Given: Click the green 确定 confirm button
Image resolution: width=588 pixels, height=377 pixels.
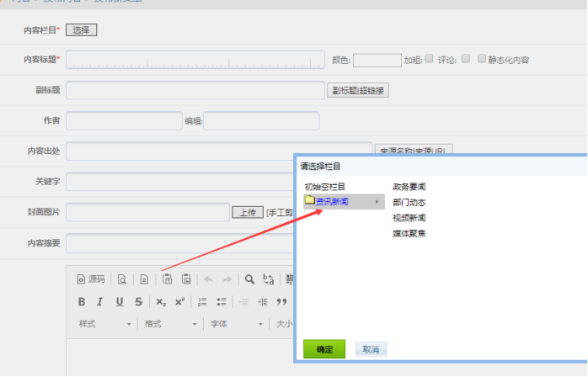Looking at the screenshot, I should point(324,349).
